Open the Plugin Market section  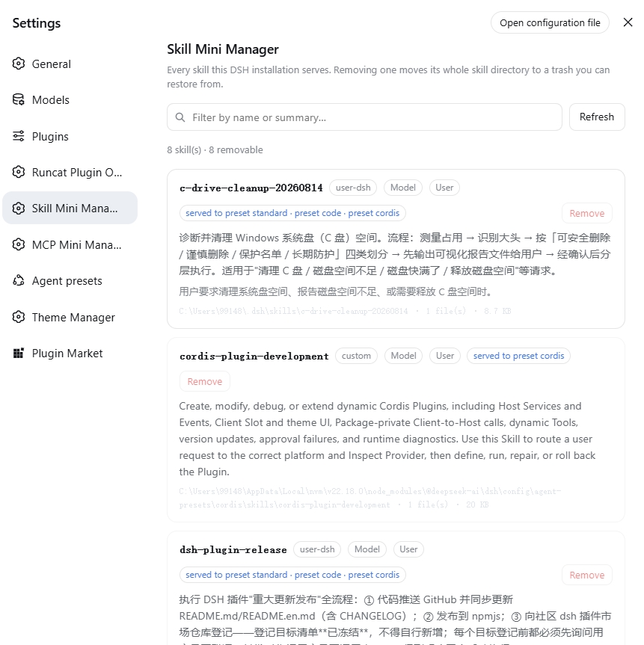tap(70, 353)
